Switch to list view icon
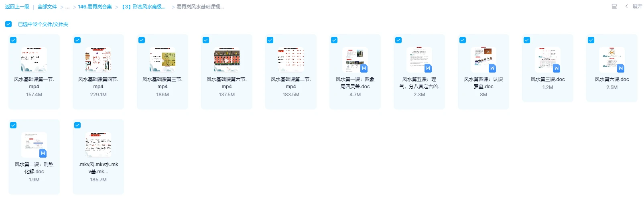This screenshot has width=644, height=203. coord(614,6)
